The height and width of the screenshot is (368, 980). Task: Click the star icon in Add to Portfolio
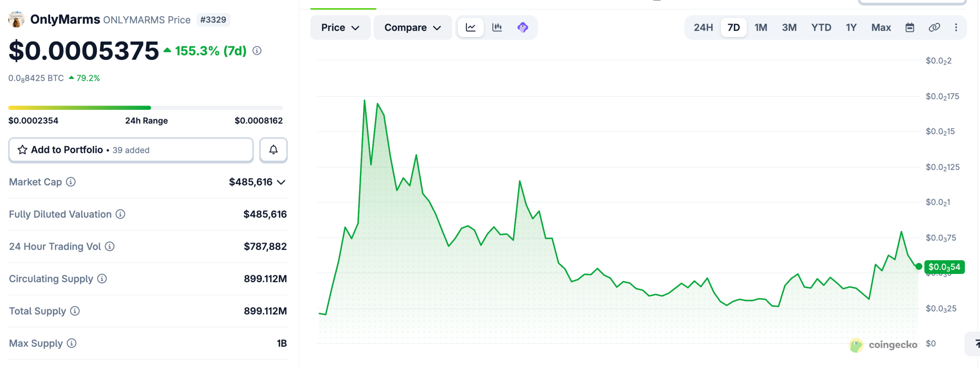click(x=23, y=150)
